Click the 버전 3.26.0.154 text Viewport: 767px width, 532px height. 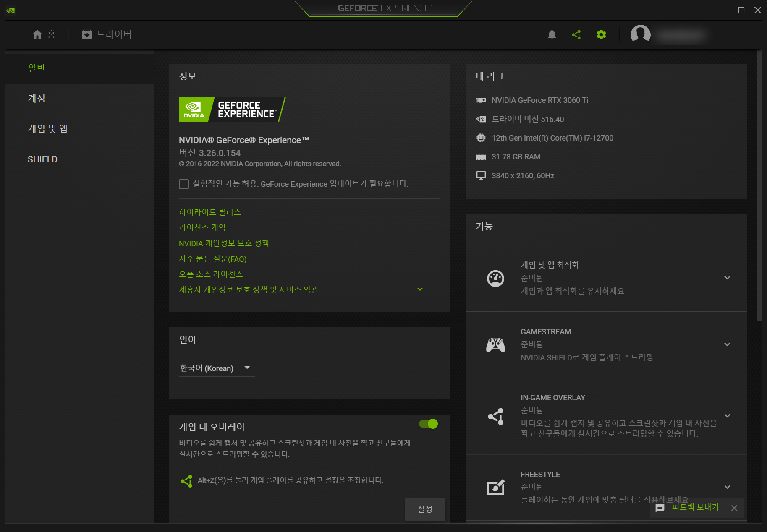pos(209,153)
